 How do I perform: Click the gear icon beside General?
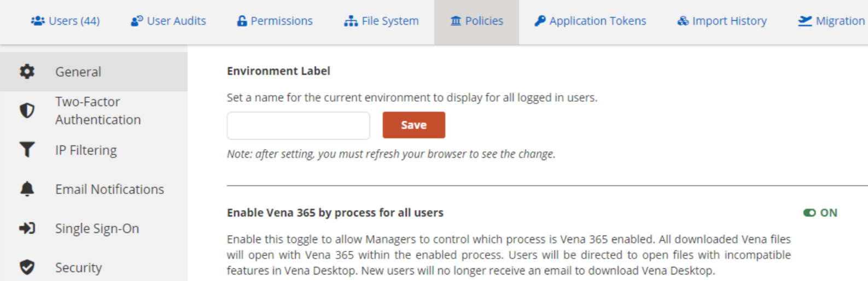click(27, 72)
